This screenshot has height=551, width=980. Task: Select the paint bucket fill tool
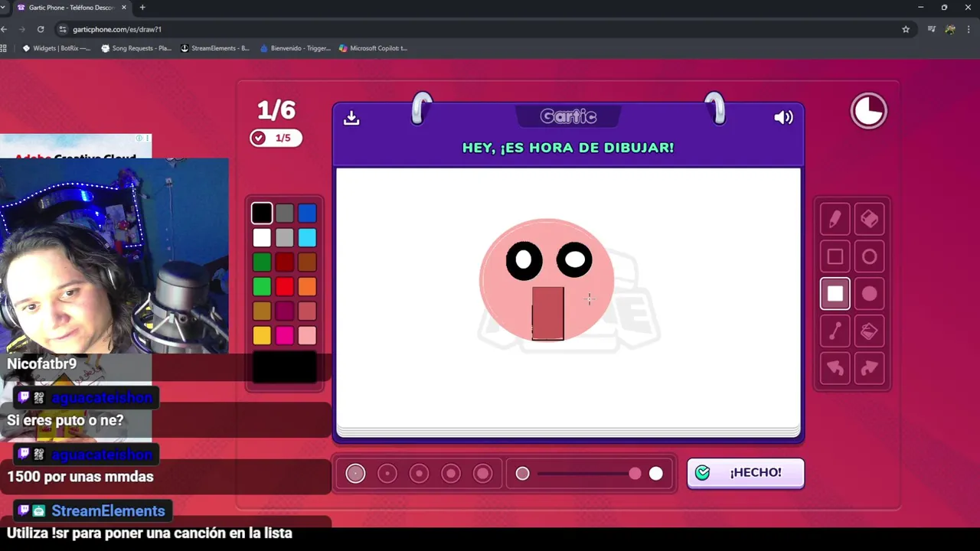click(869, 331)
